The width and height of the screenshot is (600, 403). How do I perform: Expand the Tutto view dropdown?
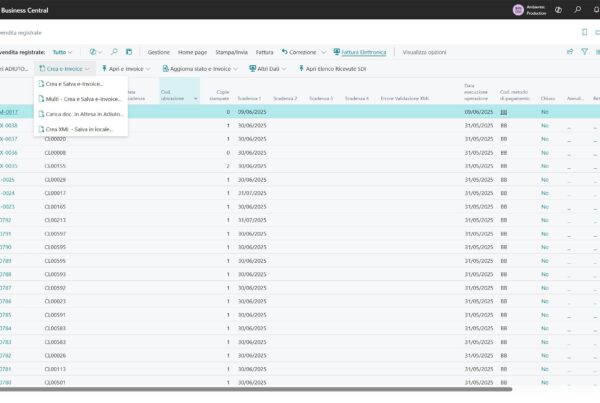tap(63, 51)
